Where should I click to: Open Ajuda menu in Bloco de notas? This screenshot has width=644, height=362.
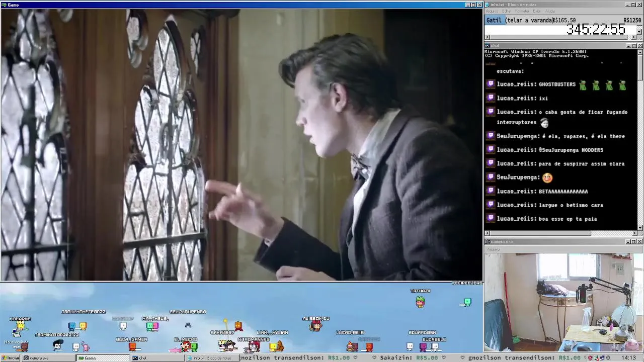click(550, 11)
